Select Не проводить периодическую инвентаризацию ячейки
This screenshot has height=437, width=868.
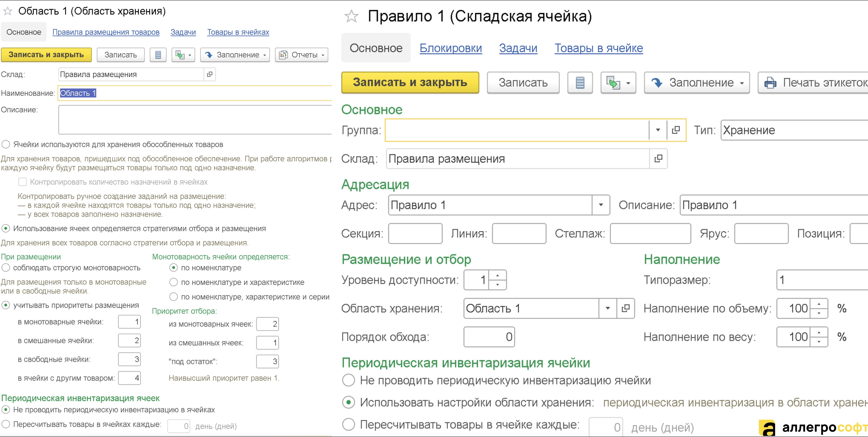point(348,380)
